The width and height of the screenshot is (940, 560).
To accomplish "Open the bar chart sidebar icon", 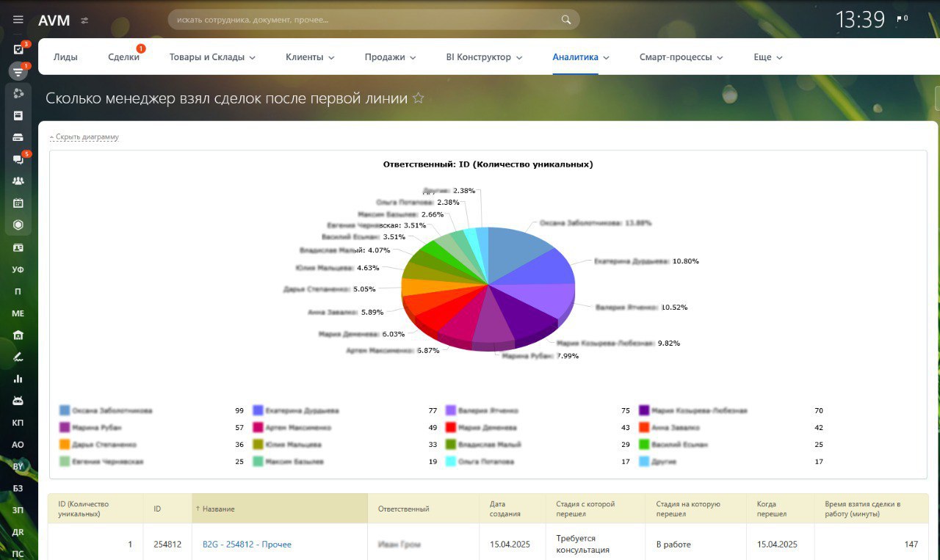I will (18, 379).
